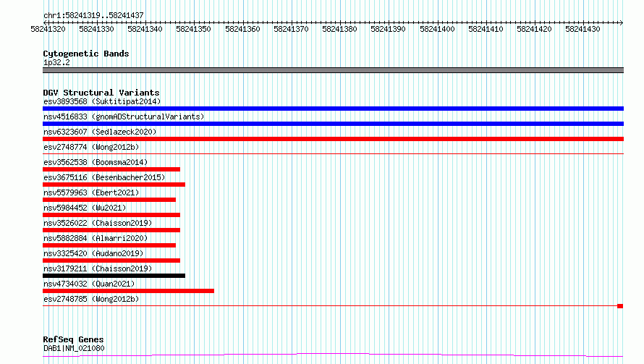Open variant nsv6323607 (Sedlazeck2020) label
Viewport: 644px width, 364px height.
coord(100,132)
